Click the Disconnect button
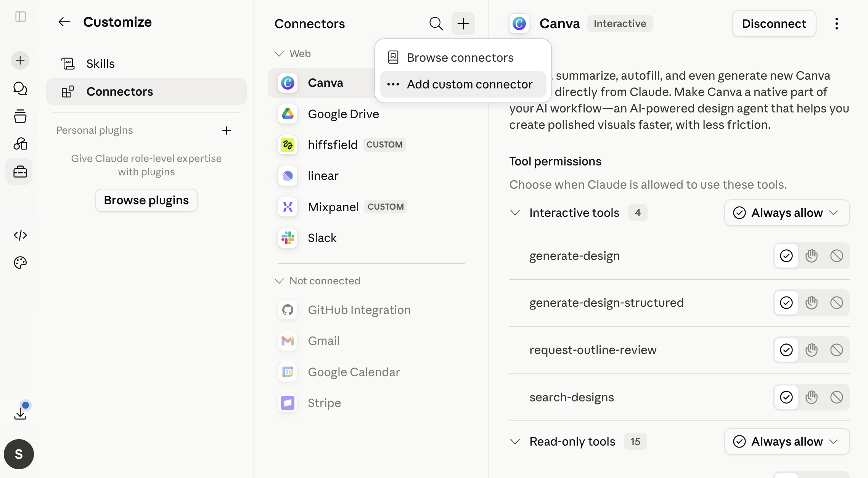The height and width of the screenshot is (478, 868). [774, 24]
